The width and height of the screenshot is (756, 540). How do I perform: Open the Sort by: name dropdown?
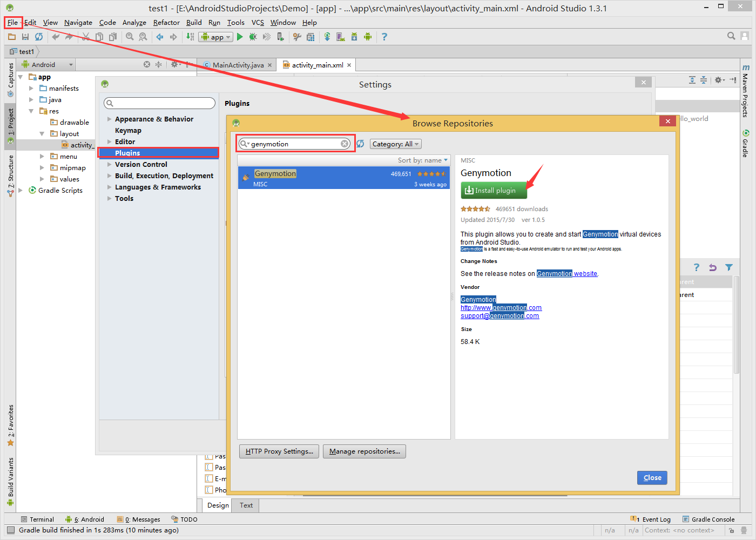pyautogui.click(x=423, y=160)
